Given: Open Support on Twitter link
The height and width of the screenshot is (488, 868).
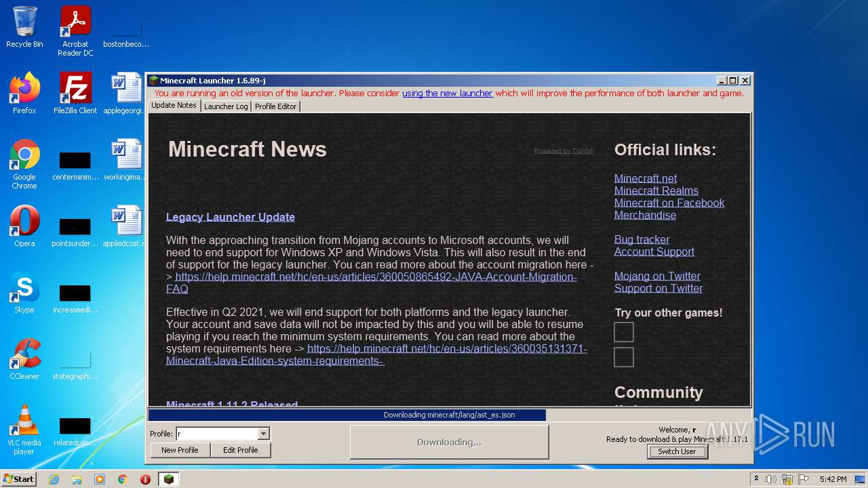Looking at the screenshot, I should [x=658, y=288].
